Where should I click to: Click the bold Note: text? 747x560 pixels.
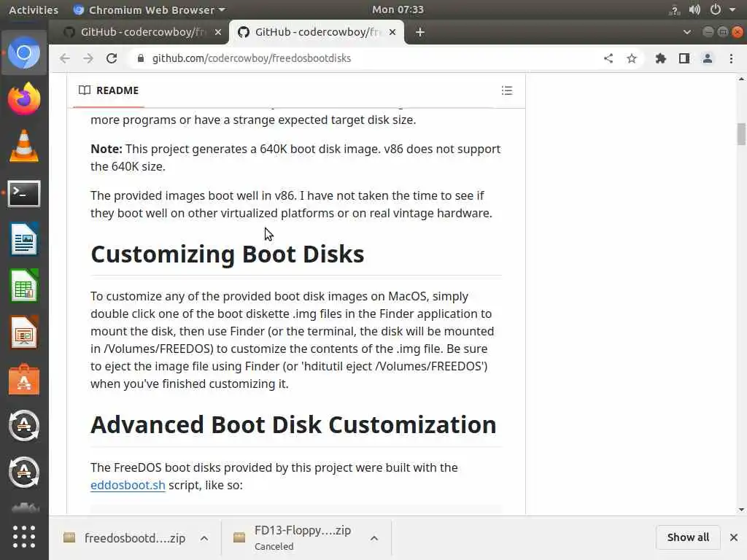tap(107, 149)
